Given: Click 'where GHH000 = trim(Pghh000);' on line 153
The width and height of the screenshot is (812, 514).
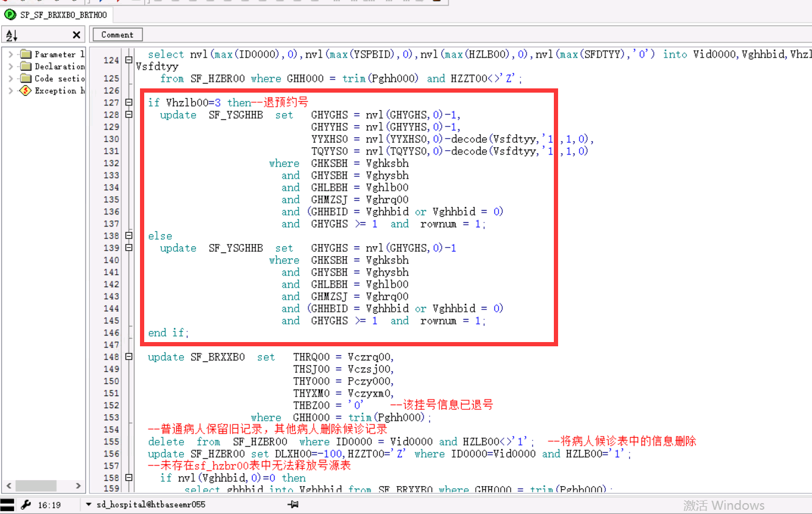Looking at the screenshot, I should (342, 418).
